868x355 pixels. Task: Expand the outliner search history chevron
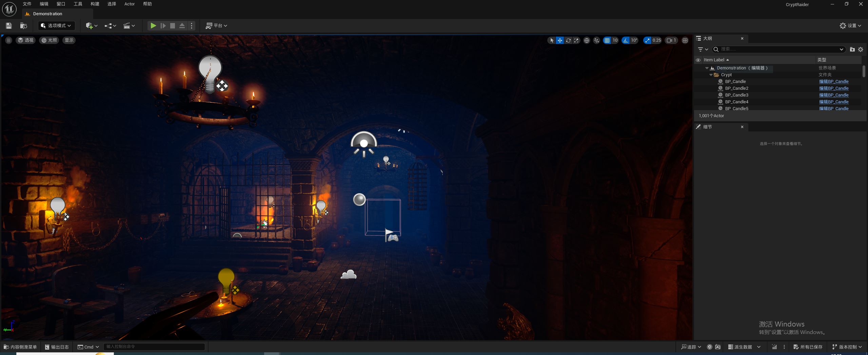coord(841,49)
